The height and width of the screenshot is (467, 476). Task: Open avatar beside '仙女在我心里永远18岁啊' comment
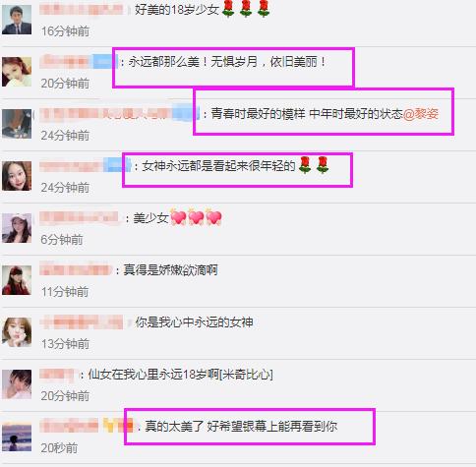coord(17,384)
